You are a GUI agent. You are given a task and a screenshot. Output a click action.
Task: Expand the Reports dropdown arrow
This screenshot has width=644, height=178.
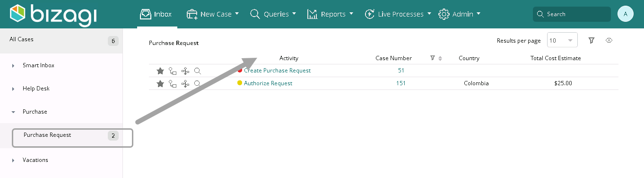coord(351,14)
